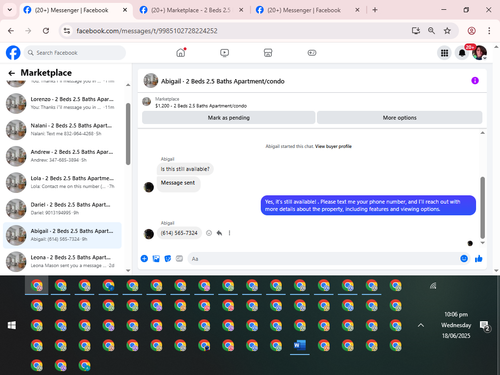The image size is (500, 375).
Task: Open Lola conversation in list
Action: 62,182
